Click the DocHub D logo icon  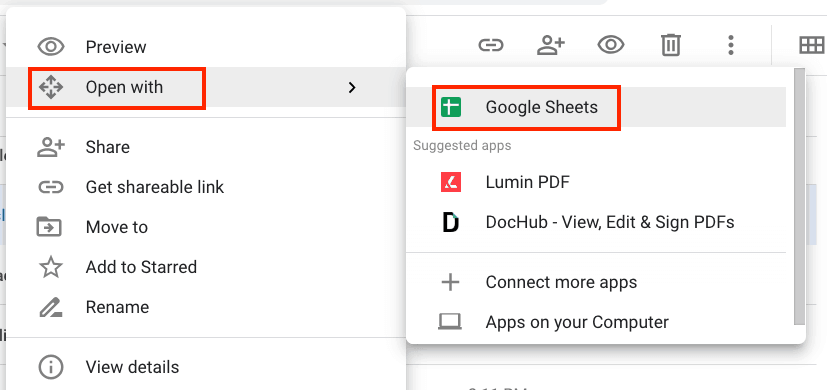tap(450, 223)
